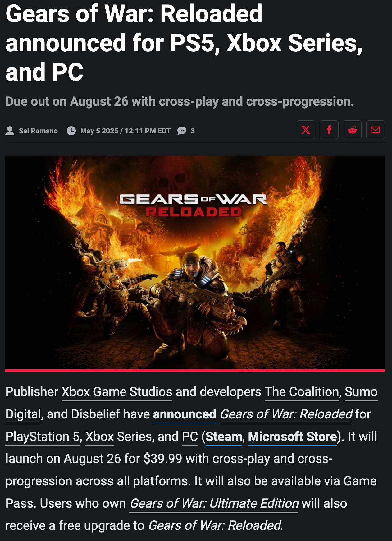Share article on Facebook
This screenshot has width=392, height=541.
pos(329,130)
